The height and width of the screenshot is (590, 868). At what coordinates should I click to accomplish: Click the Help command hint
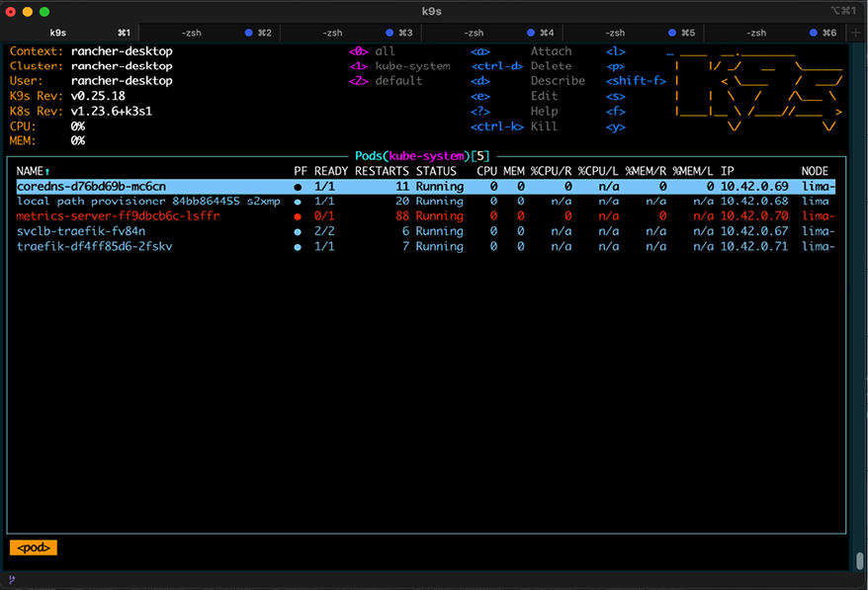[544, 112]
